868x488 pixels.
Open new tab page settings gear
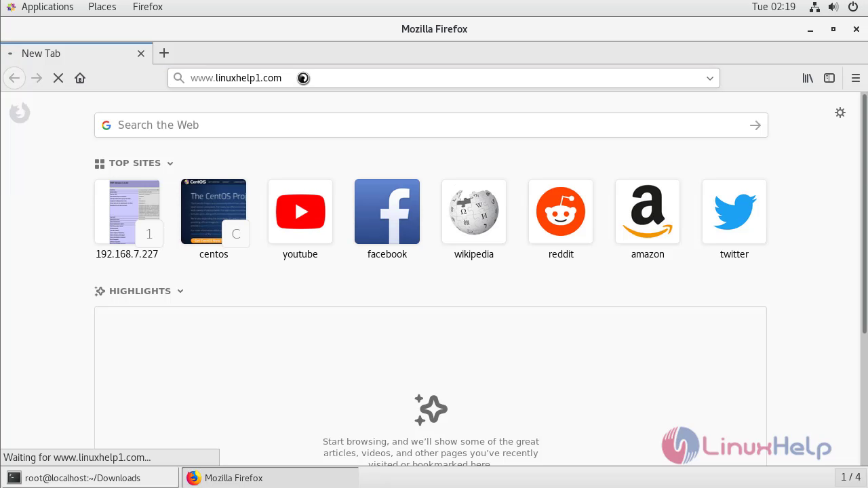coord(840,113)
